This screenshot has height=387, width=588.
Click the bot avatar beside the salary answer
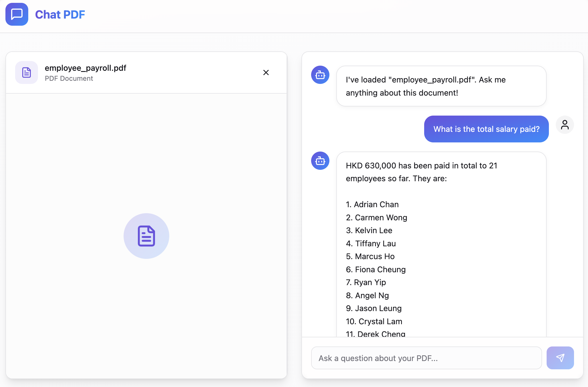pyautogui.click(x=320, y=161)
